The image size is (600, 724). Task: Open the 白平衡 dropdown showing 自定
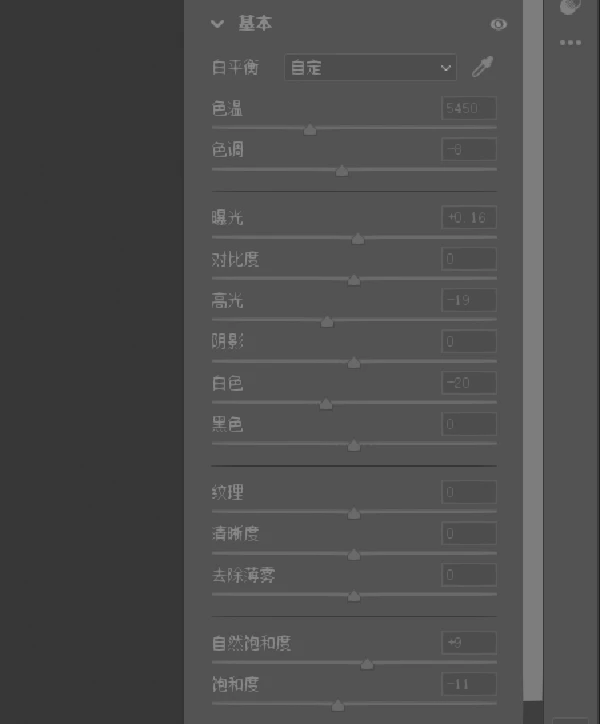370,67
